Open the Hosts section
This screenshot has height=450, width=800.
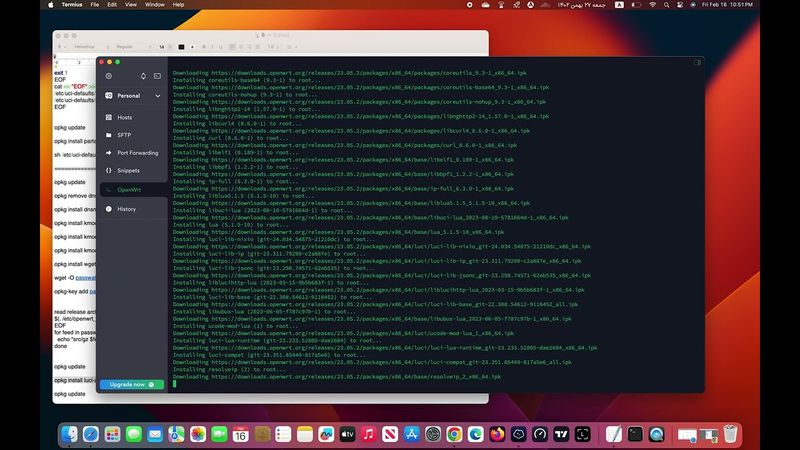[x=132, y=117]
